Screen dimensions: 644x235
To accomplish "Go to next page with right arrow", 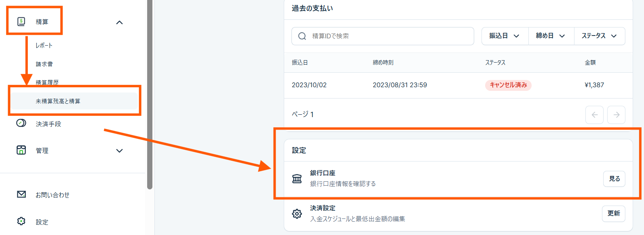I will pos(616,115).
